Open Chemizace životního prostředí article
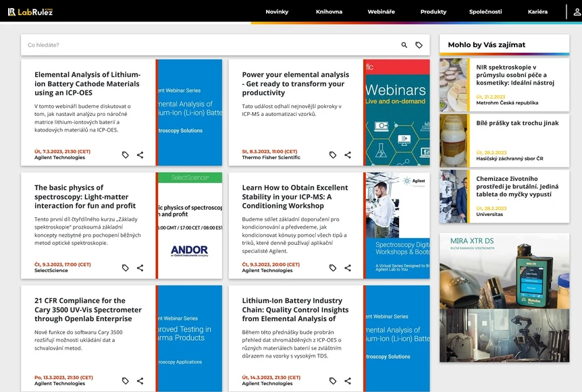The width and height of the screenshot is (582, 392). (517, 186)
